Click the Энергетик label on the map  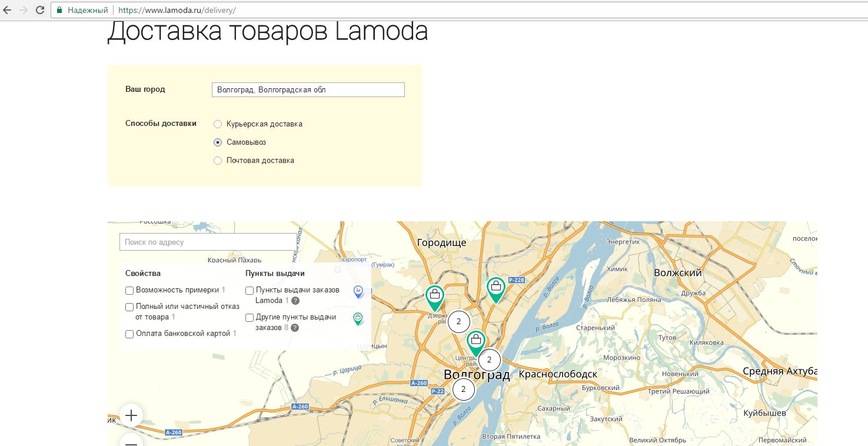[x=623, y=242]
